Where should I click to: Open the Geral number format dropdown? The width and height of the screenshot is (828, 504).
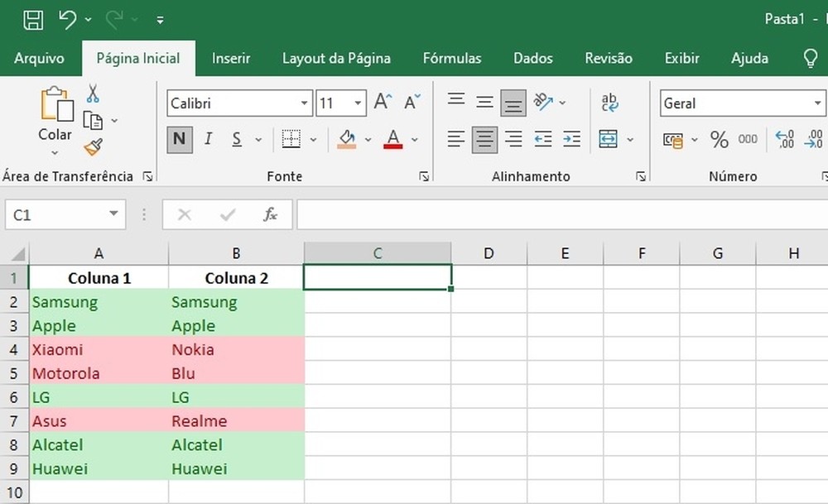pyautogui.click(x=818, y=103)
